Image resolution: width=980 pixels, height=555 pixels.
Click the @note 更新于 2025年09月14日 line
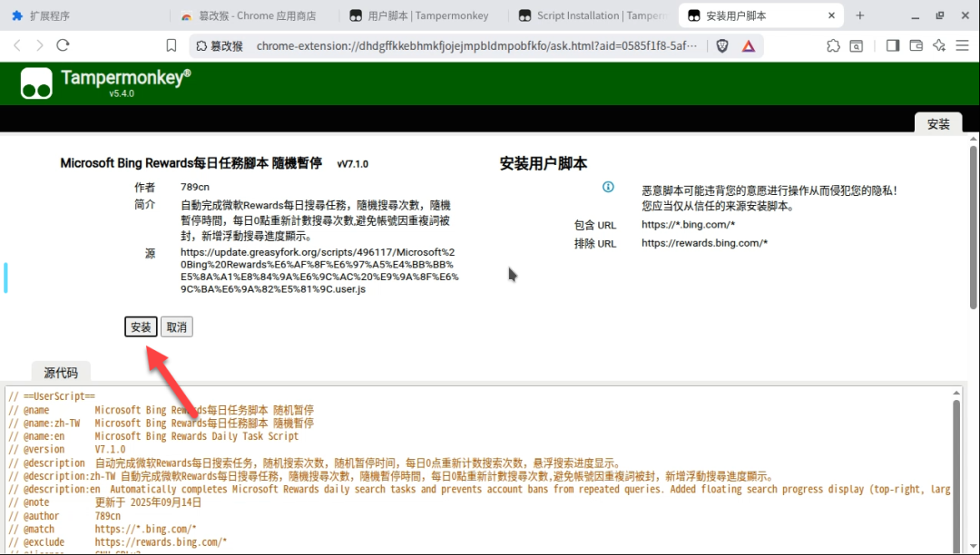tap(105, 502)
